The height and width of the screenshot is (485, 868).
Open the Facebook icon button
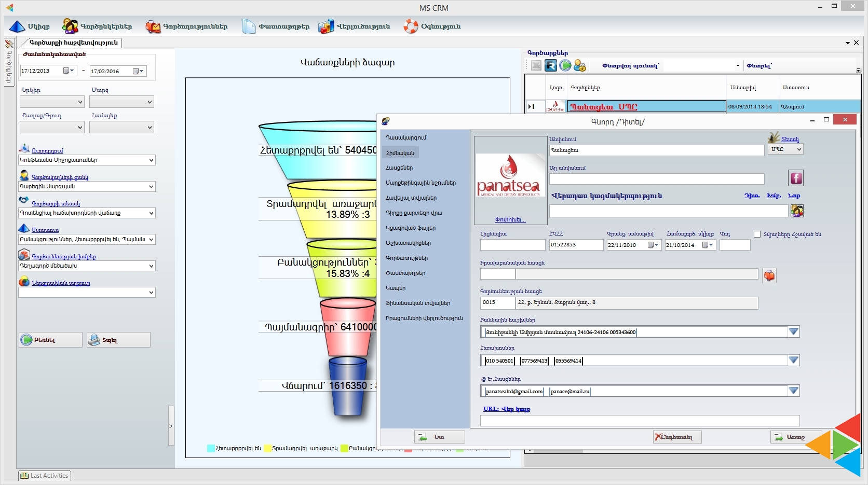796,178
